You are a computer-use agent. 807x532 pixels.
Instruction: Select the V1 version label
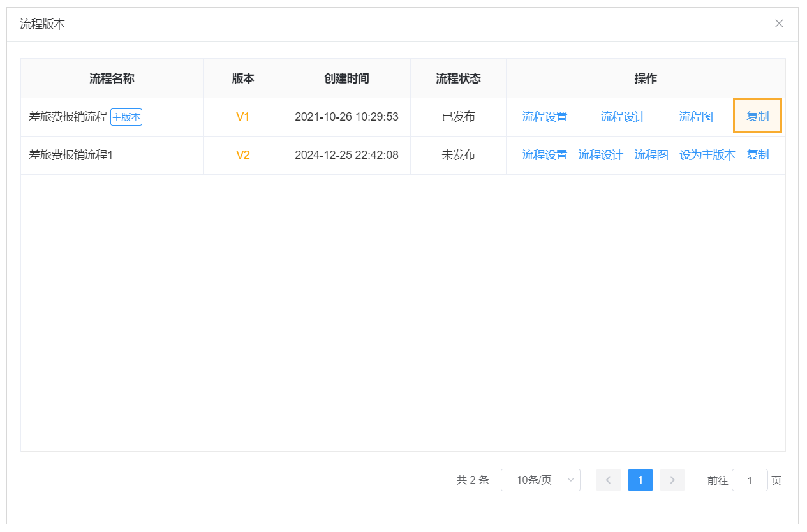tap(242, 116)
